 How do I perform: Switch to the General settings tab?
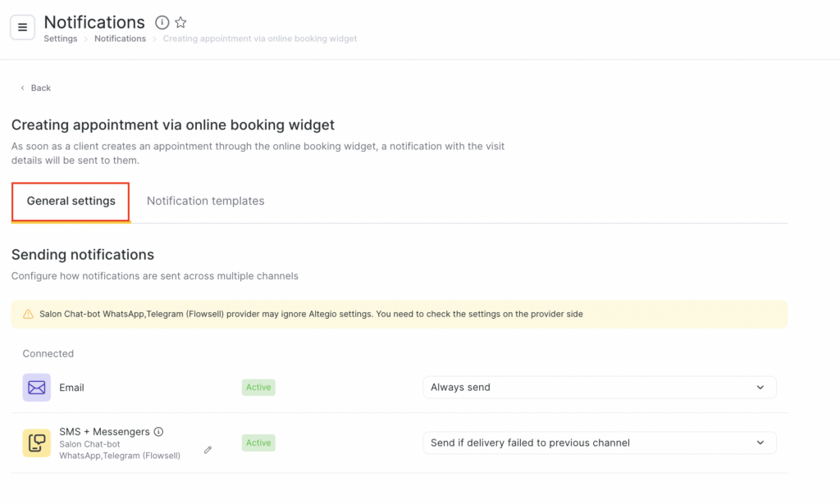tap(71, 201)
